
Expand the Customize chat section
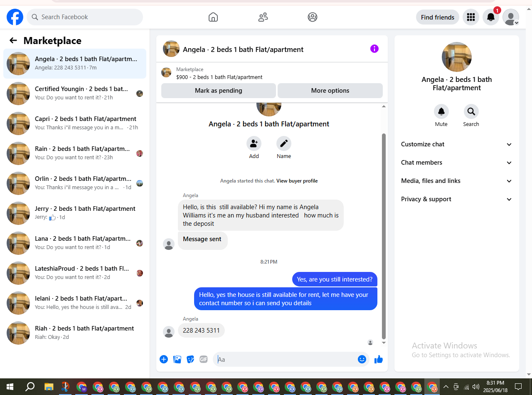tap(457, 144)
